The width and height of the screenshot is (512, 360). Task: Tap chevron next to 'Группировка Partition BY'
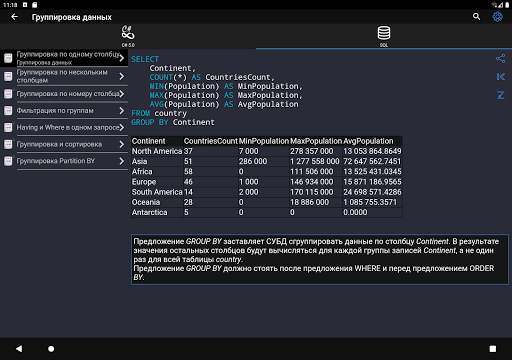point(122,161)
